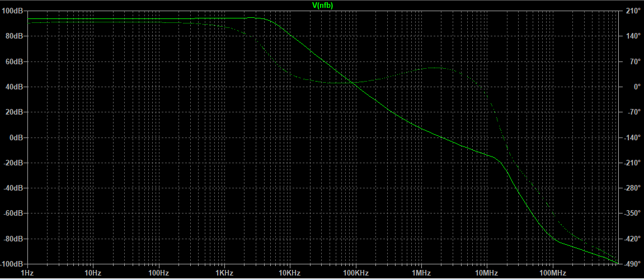Screen dimensions: 644x280
Task: Click the -100dB magnitude axis label
Action: [x=12, y=264]
